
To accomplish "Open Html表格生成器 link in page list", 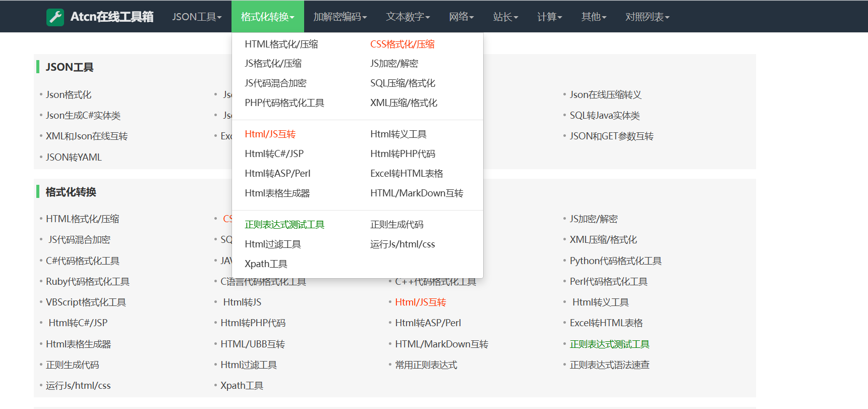I will (x=79, y=344).
